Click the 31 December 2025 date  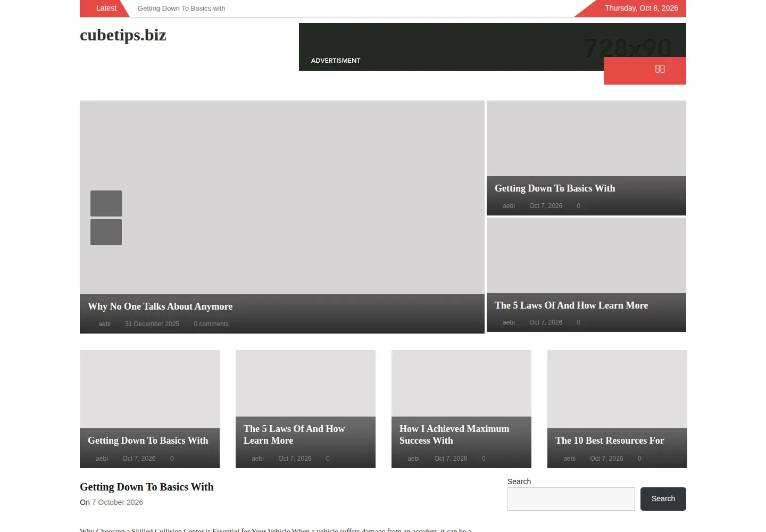(x=152, y=324)
